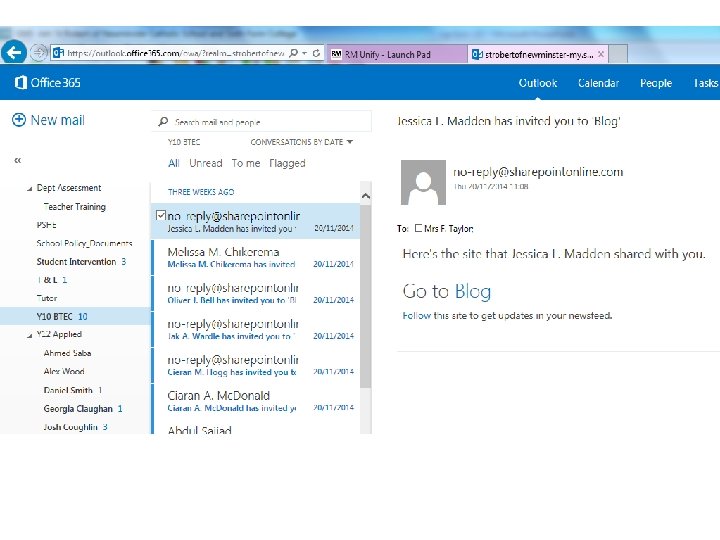Open Oliver J. Bell invitation email
720x540 pixels.
[257, 293]
